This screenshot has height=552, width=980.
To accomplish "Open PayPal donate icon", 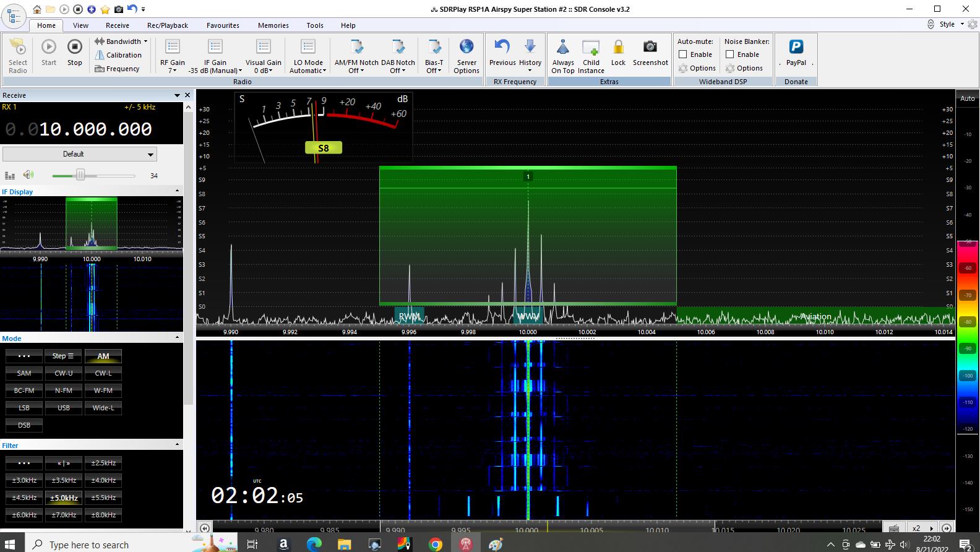I will pyautogui.click(x=796, y=48).
